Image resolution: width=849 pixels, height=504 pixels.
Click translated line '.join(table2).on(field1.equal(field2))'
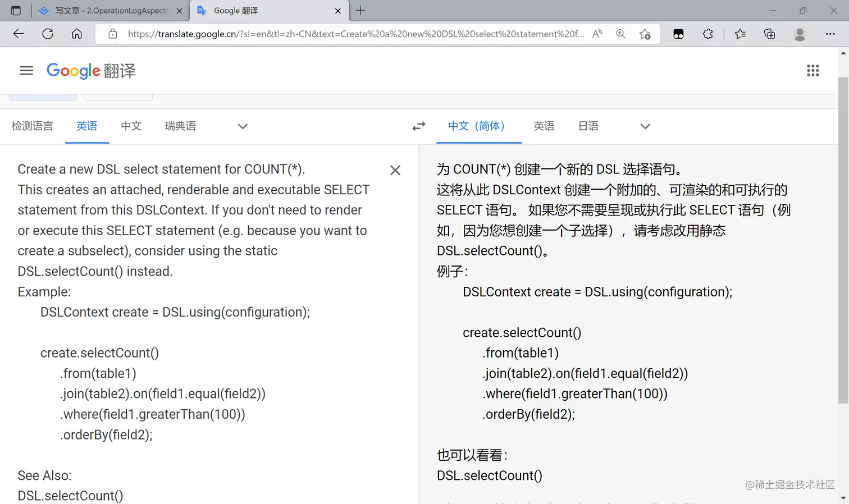585,374
